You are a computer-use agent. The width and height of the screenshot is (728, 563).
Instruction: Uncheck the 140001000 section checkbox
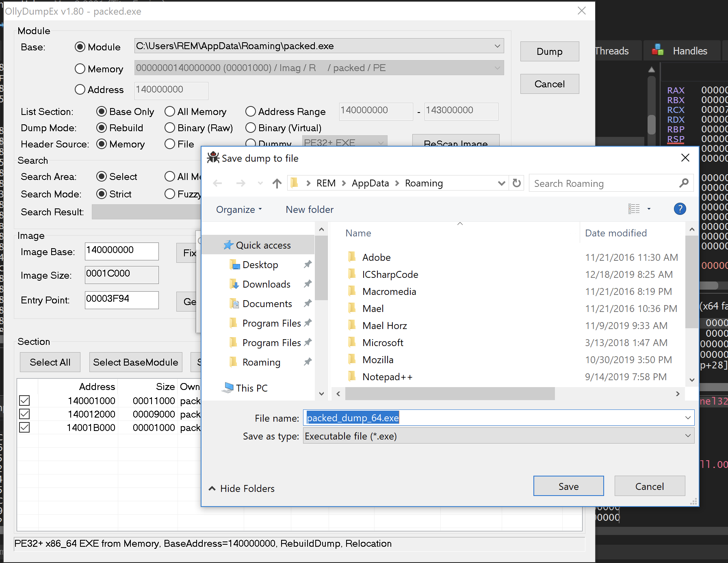(24, 401)
